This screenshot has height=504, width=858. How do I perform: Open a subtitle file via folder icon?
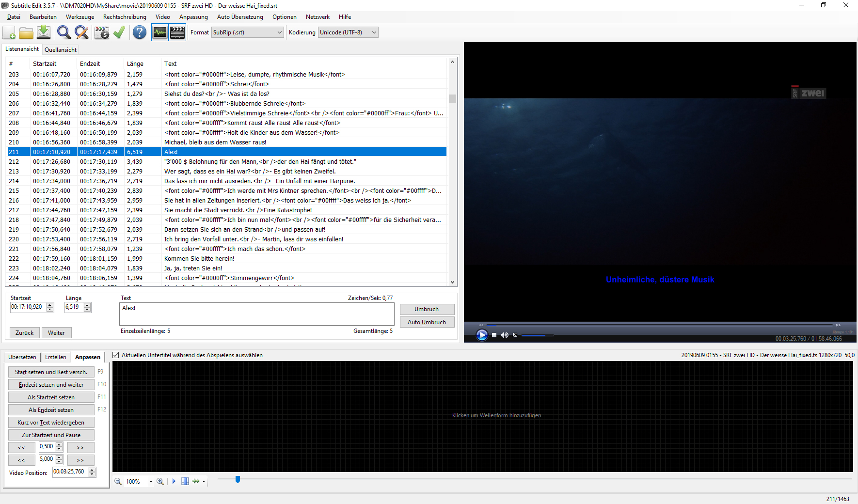[26, 32]
